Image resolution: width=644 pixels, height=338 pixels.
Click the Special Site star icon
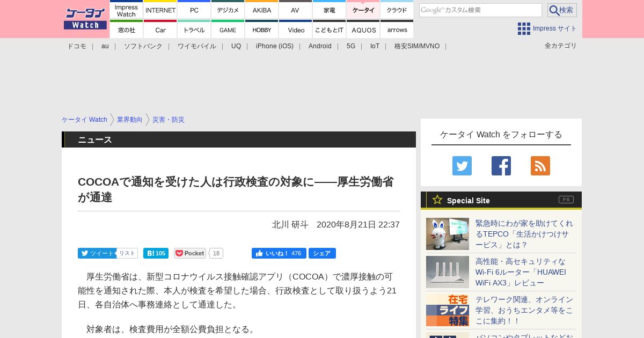point(437,200)
